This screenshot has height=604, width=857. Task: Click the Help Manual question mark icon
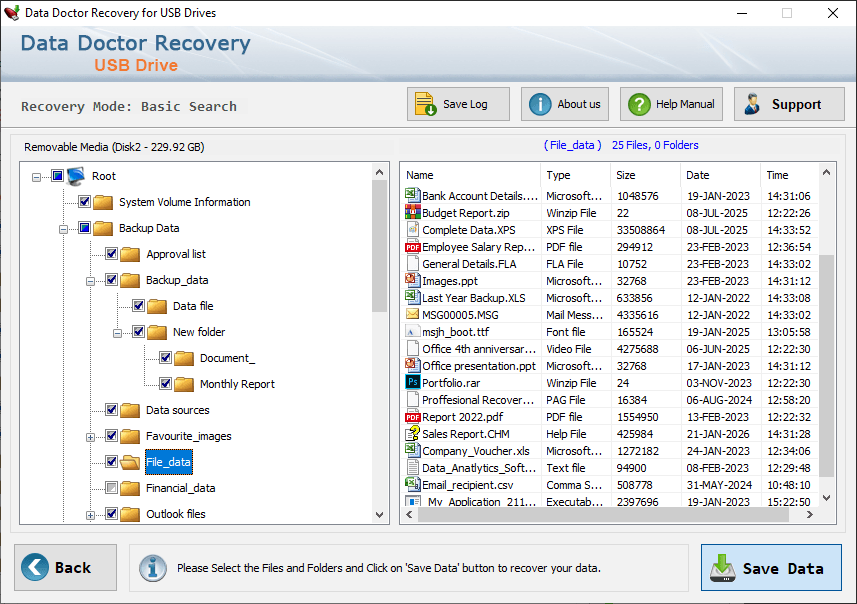click(x=639, y=104)
